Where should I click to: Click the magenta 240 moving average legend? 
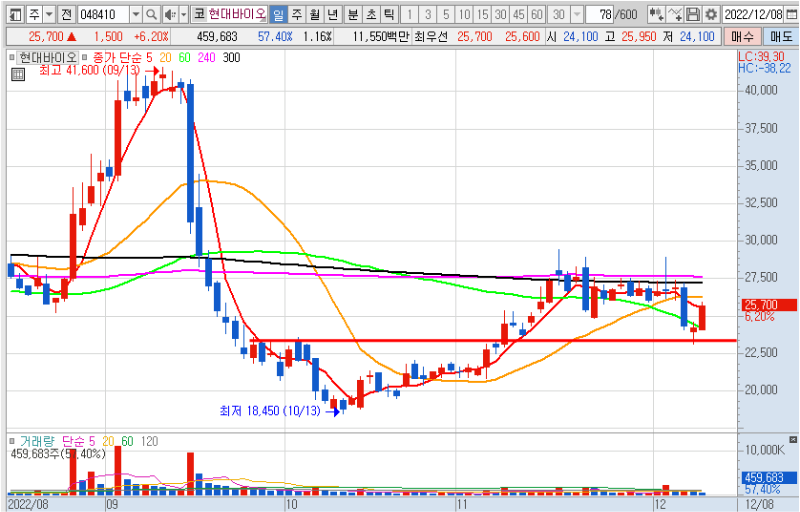pos(206,58)
